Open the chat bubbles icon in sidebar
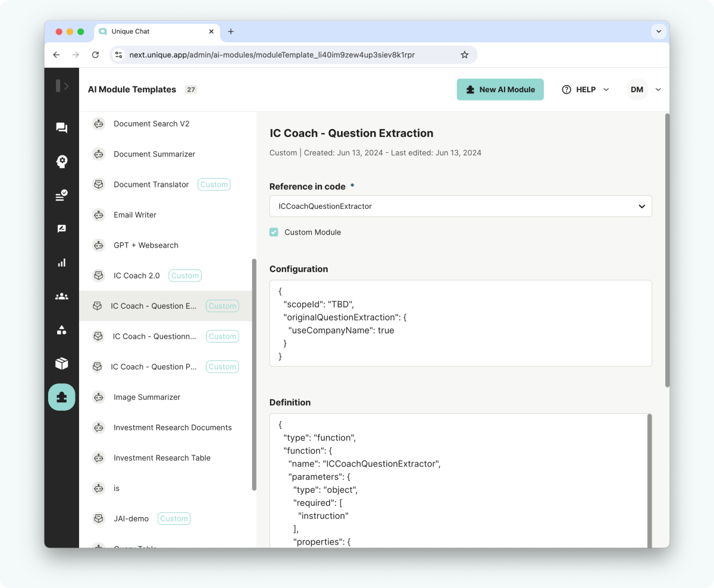The image size is (714, 588). tap(61, 128)
